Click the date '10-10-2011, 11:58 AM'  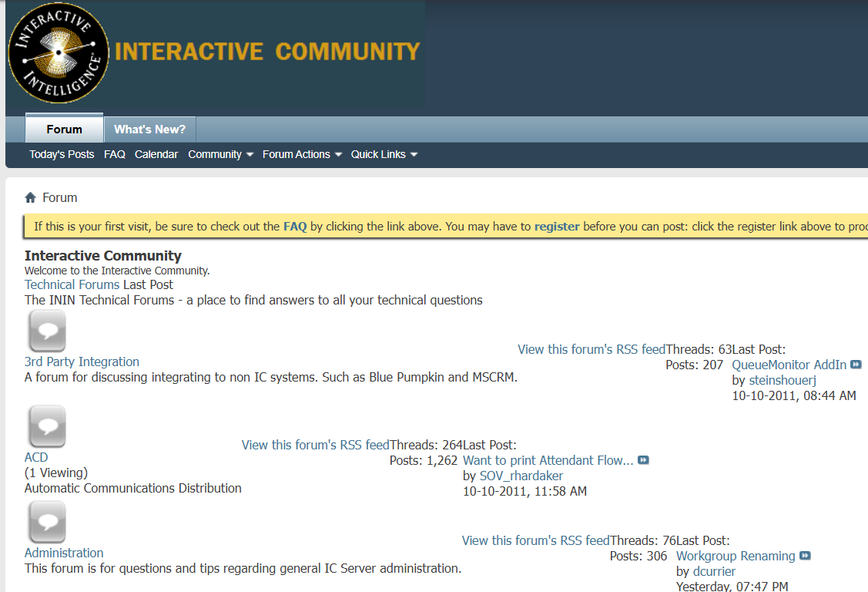pyautogui.click(x=524, y=491)
